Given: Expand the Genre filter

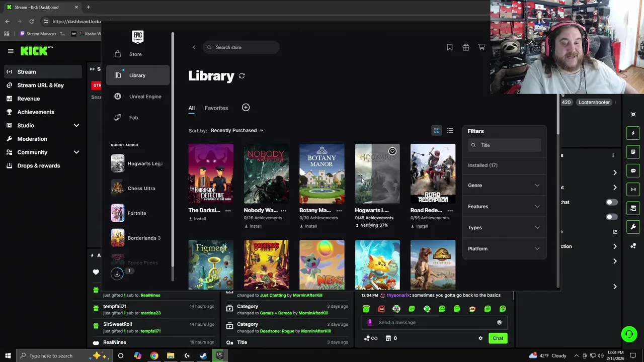Looking at the screenshot, I should pyautogui.click(x=504, y=186).
